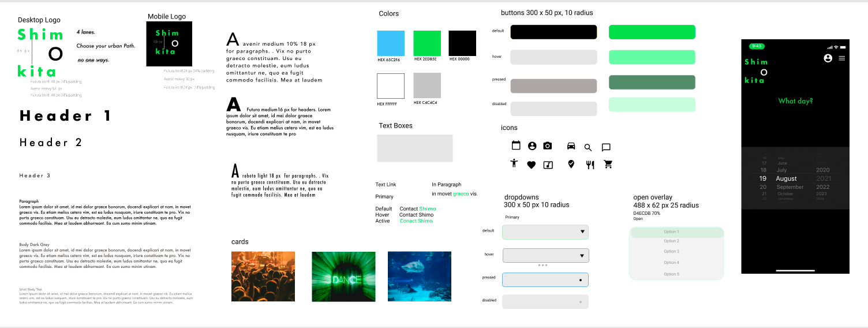Click the Header 1 sample text
Screen dimensions: 868x328
pyautogui.click(x=66, y=115)
